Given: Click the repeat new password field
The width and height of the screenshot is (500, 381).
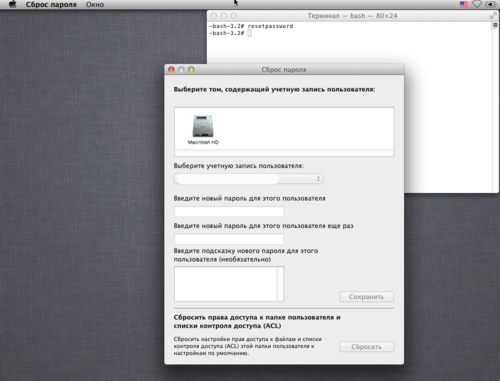Looking at the screenshot, I should tap(229, 239).
